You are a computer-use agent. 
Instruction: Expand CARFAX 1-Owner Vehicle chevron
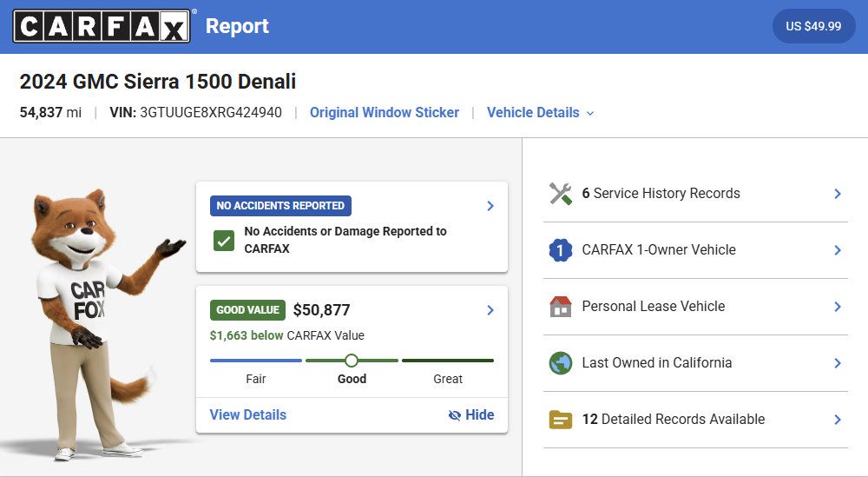838,250
